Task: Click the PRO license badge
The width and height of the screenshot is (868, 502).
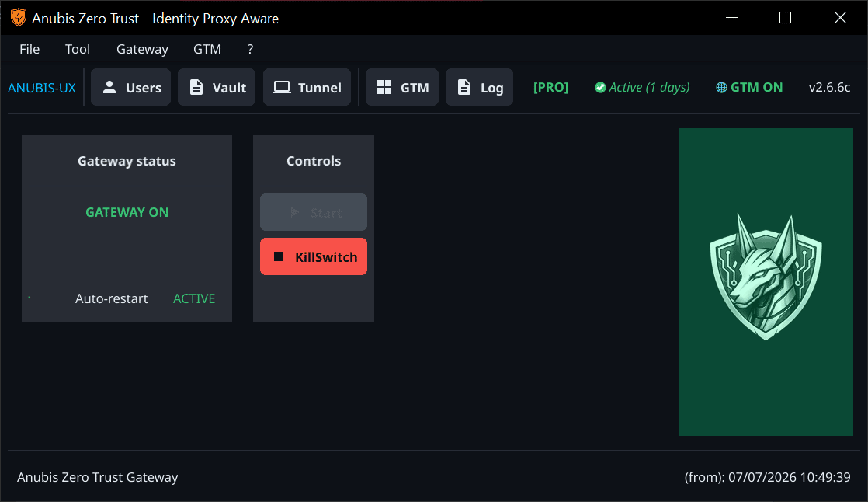Action: (x=550, y=88)
